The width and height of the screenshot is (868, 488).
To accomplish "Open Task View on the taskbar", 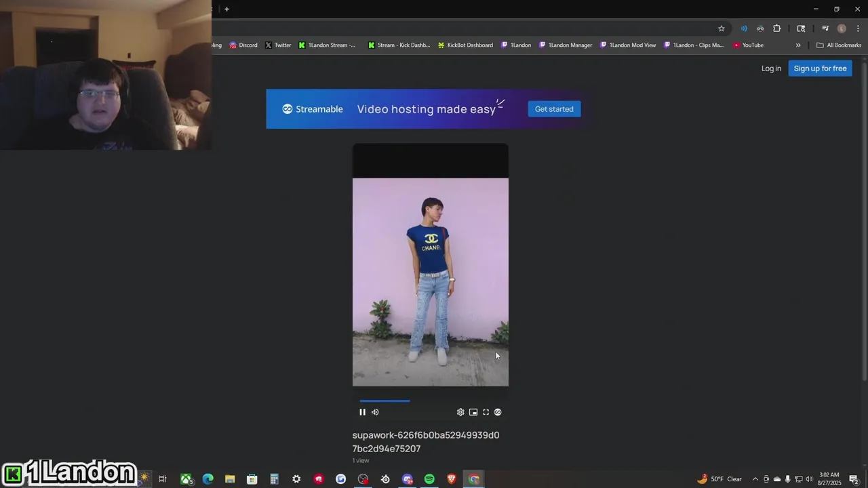I will point(163,479).
